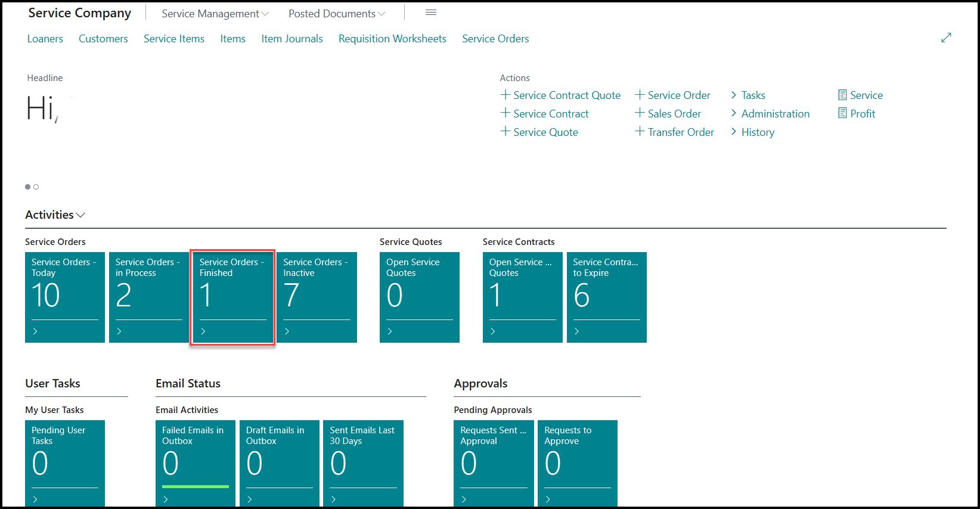
Task: Click the History action link
Action: click(x=758, y=132)
